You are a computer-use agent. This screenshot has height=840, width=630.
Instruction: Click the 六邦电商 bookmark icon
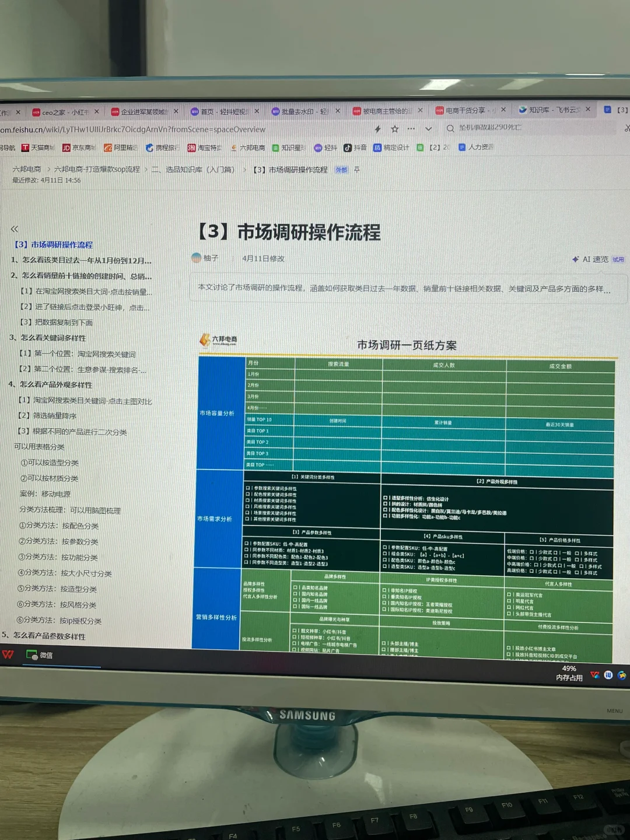pos(234,148)
